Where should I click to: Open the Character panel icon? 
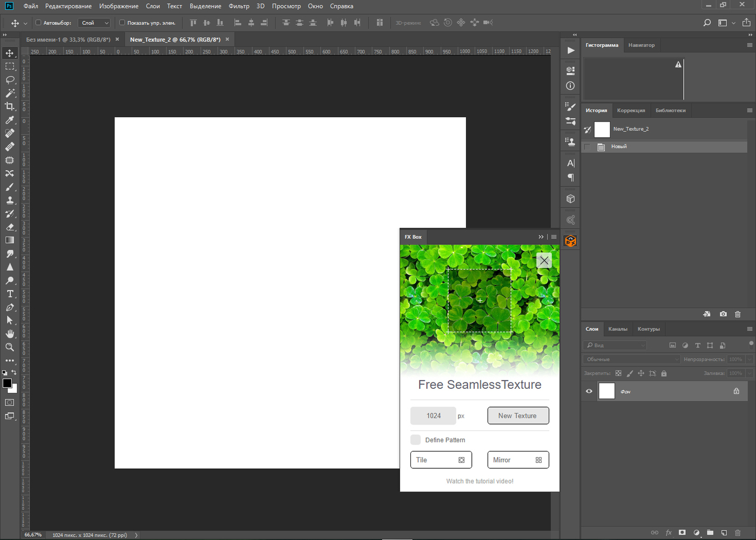click(x=571, y=163)
